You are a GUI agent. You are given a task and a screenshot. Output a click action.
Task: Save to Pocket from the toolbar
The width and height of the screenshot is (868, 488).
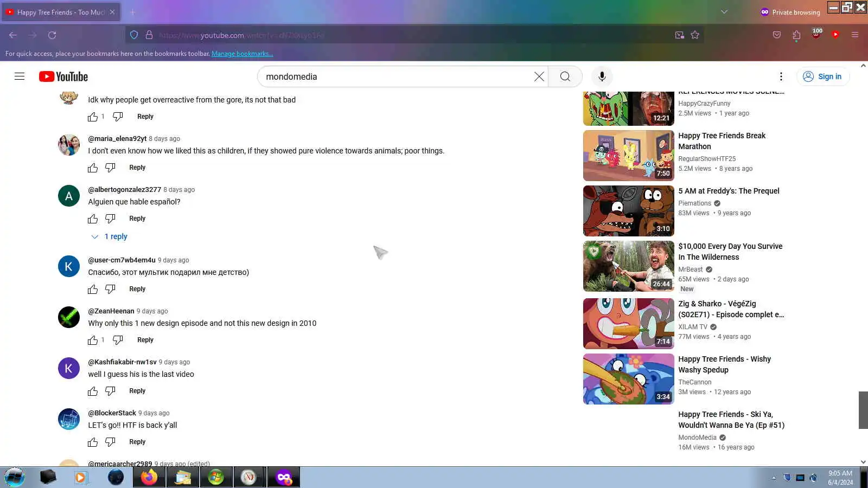777,35
